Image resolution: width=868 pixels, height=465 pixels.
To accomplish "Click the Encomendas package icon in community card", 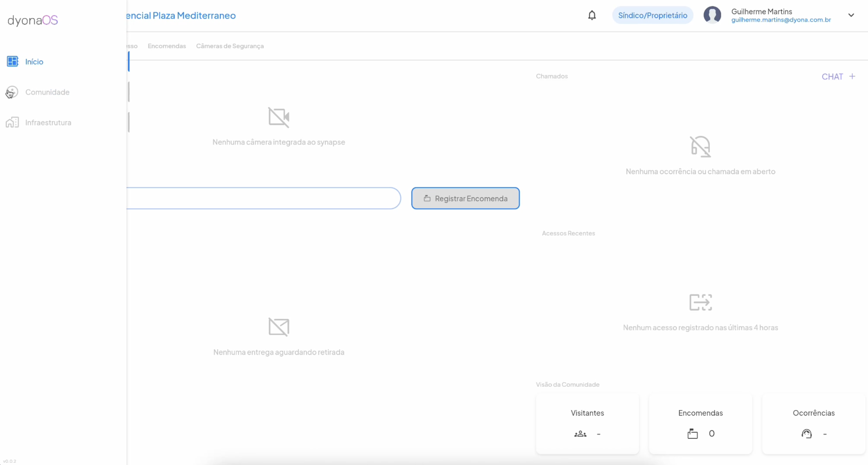I will pos(692,434).
